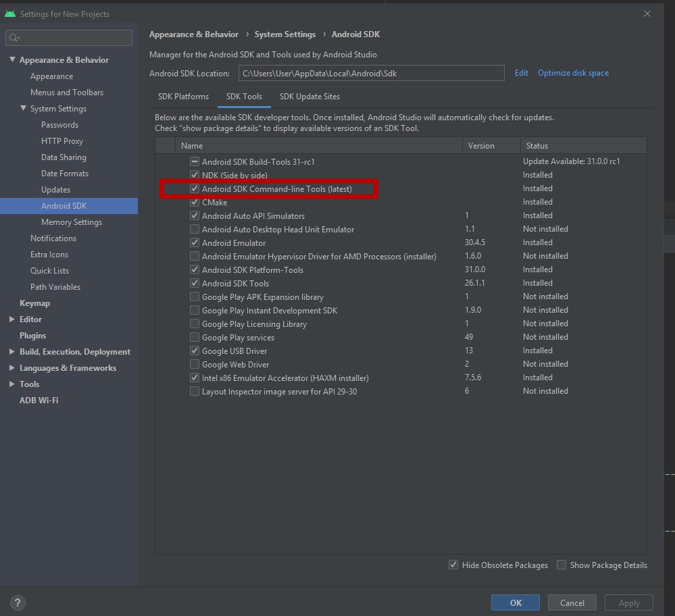Screen dimensions: 675x616
Task: Expand the Tools section arrow
Action: pos(12,384)
